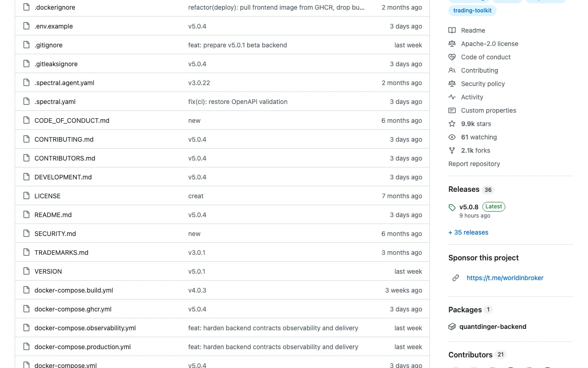Open docker-compose.ghcr.yml file
The width and height of the screenshot is (588, 368).
(73, 309)
